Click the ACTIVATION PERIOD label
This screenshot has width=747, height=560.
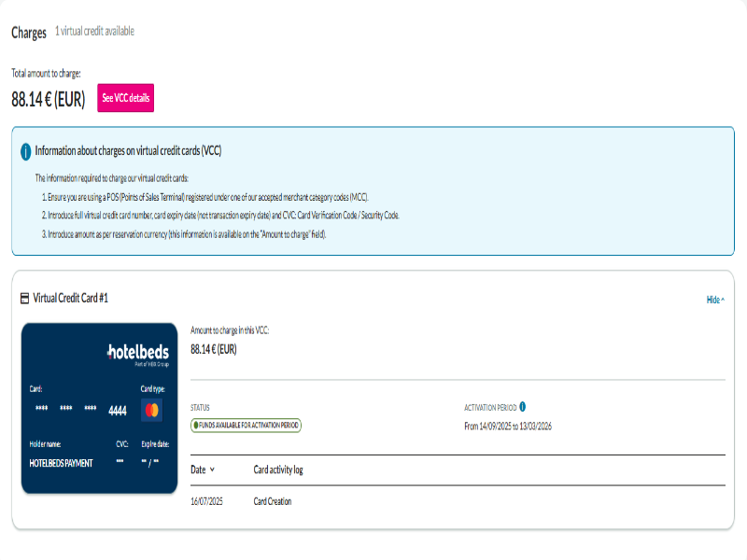490,408
